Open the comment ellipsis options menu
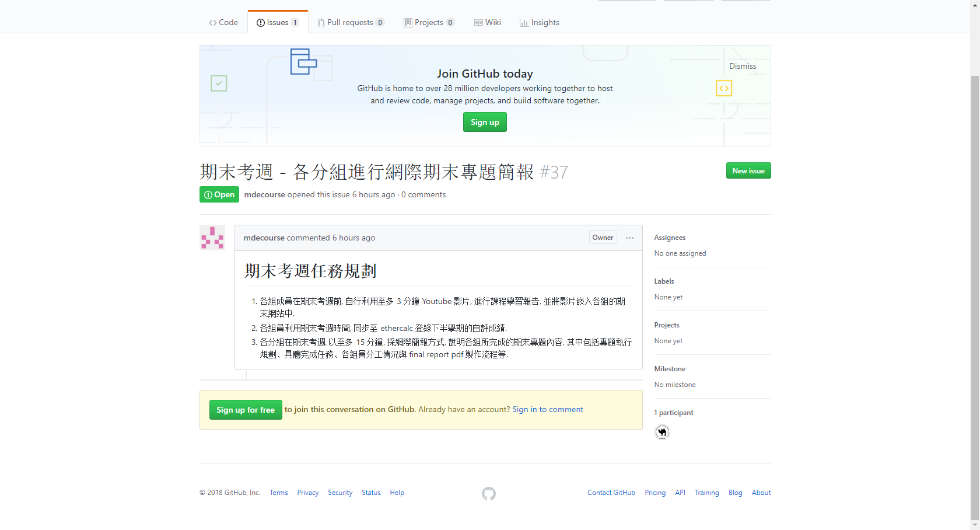The image size is (980, 530). (629, 238)
